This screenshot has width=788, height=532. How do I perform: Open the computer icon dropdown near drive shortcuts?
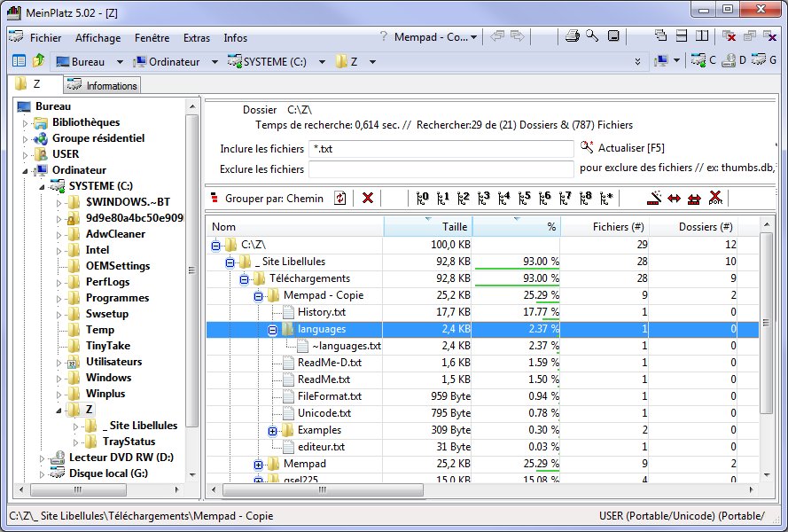[676, 61]
